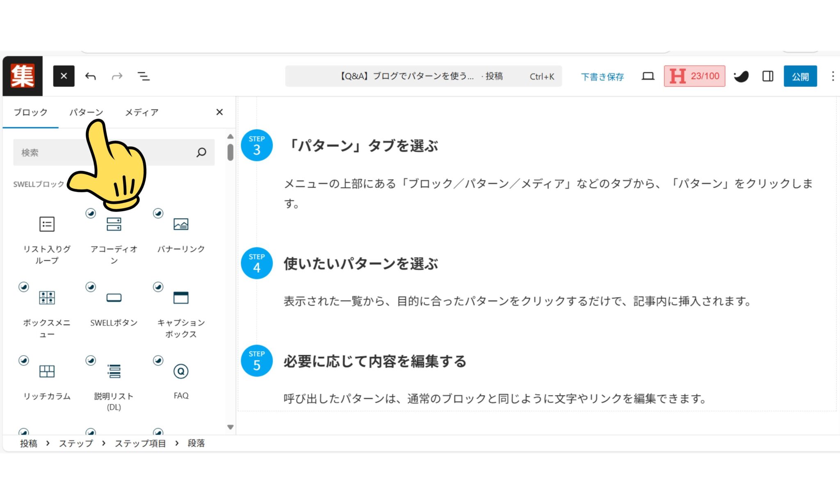840x504 pixels.
Task: Click paragraph starting 呼び出したパターンは
Action: pos(495,399)
